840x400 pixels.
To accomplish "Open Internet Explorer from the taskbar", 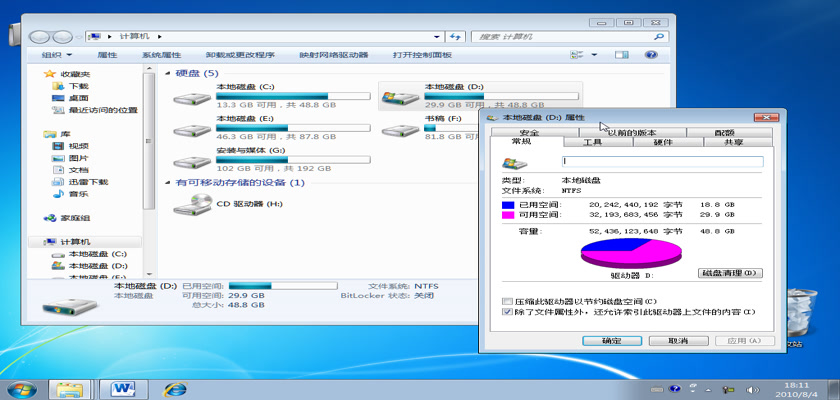I will pos(175,387).
